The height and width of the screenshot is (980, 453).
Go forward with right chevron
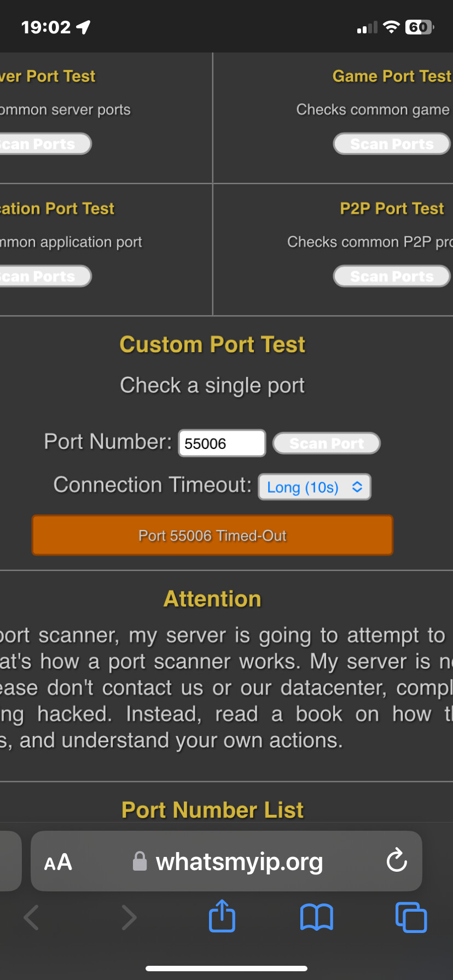(x=129, y=917)
